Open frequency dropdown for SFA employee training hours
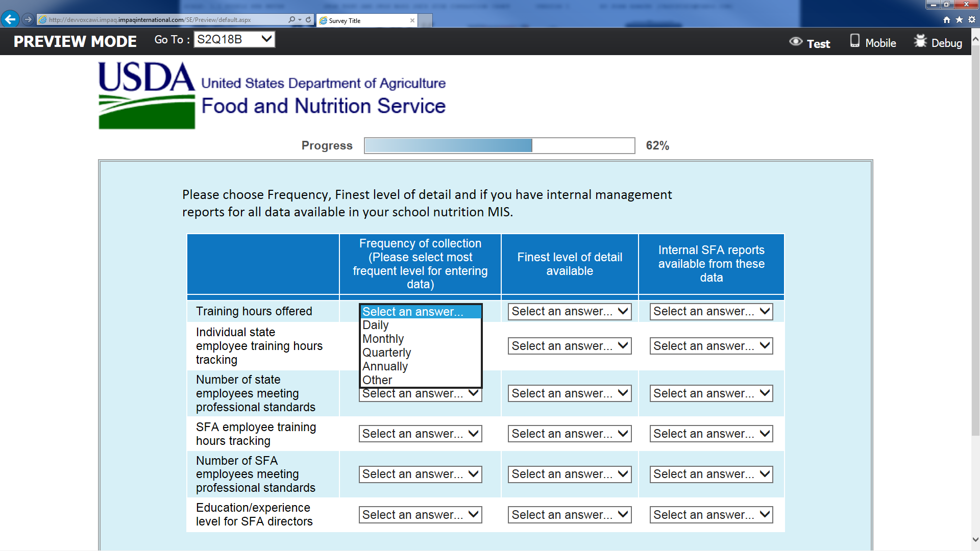Viewport: 980px width, 551px height. (420, 434)
